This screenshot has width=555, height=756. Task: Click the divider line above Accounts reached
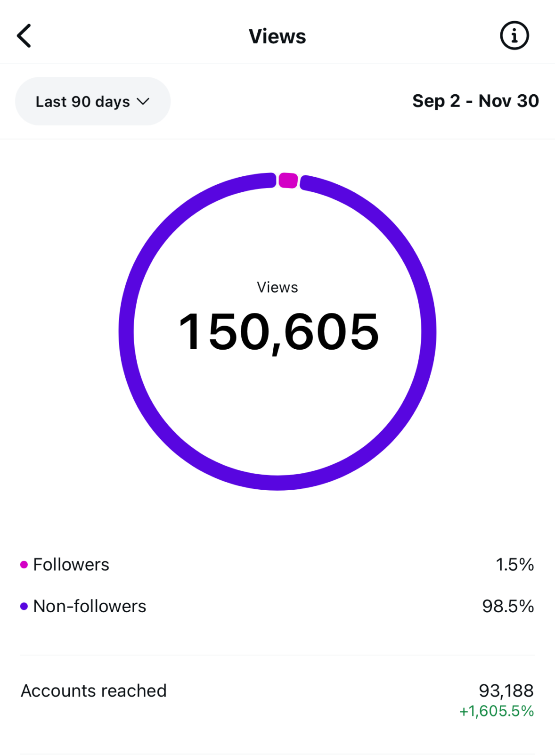point(277,655)
